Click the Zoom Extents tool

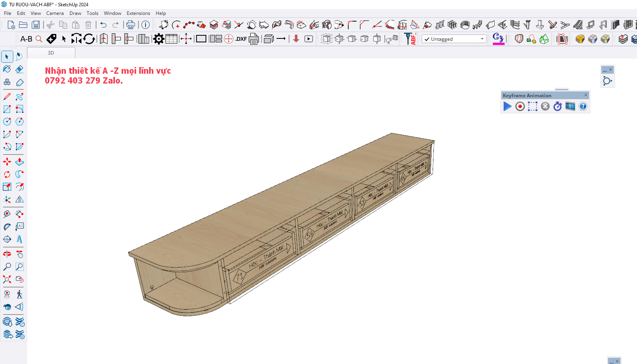pos(7,279)
